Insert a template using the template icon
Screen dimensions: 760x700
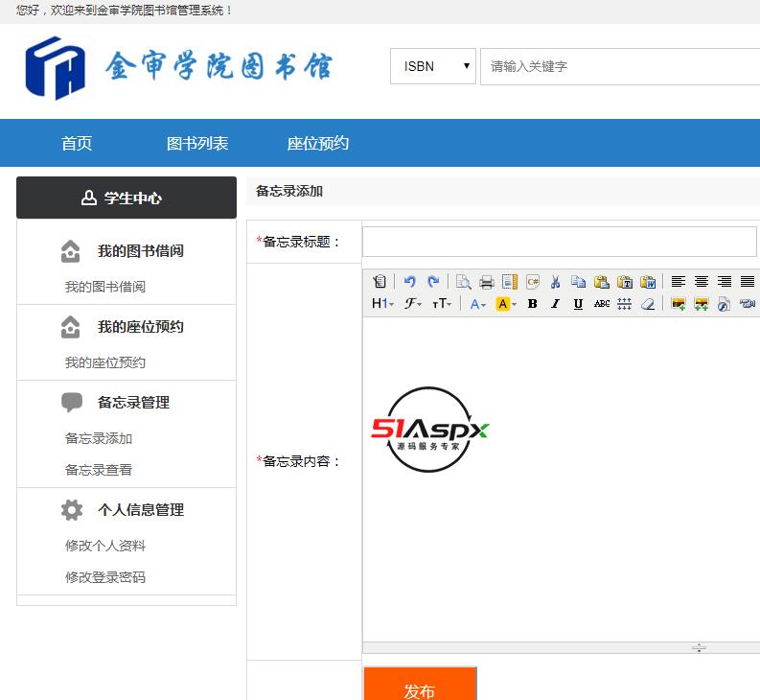[510, 281]
